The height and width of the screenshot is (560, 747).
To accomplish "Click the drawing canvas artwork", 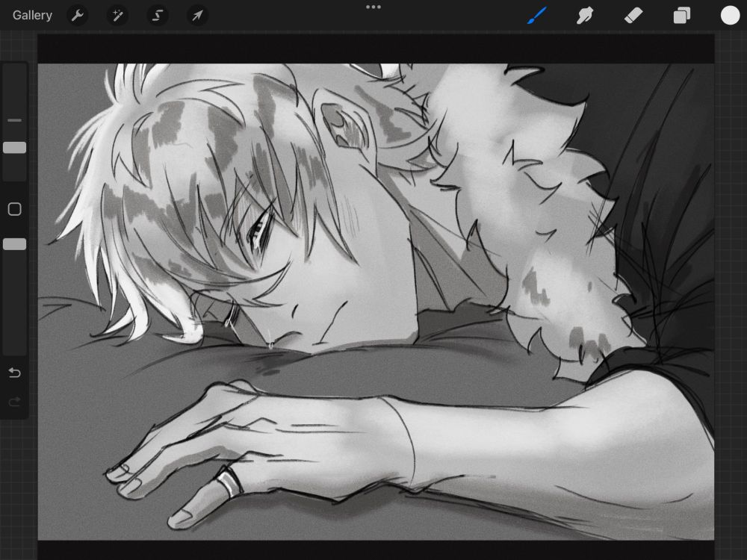I will [376, 302].
